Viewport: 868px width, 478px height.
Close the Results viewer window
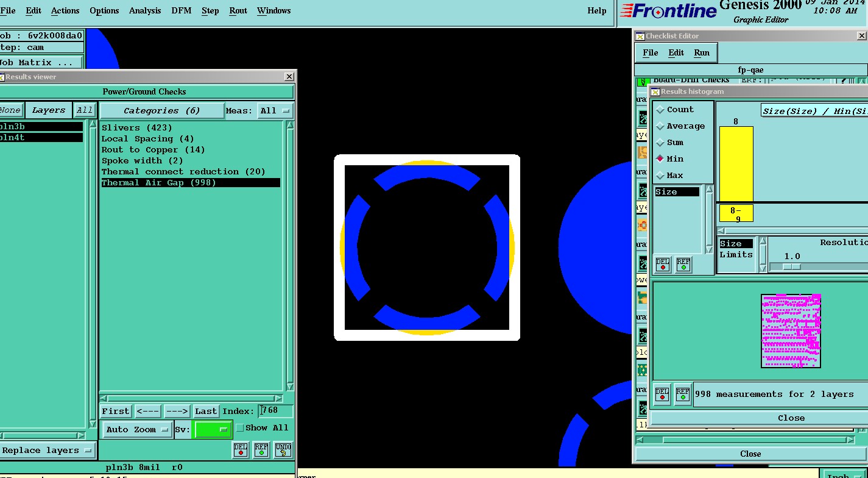point(289,77)
